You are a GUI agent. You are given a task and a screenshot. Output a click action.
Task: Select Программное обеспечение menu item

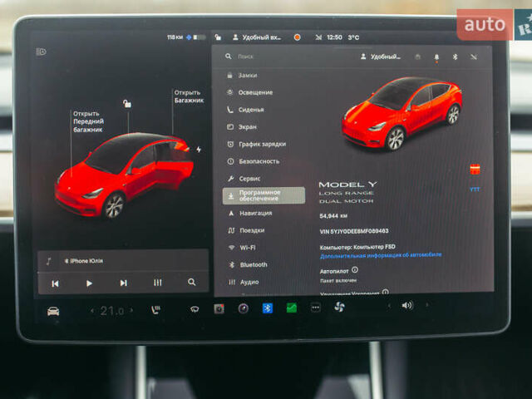tap(264, 195)
